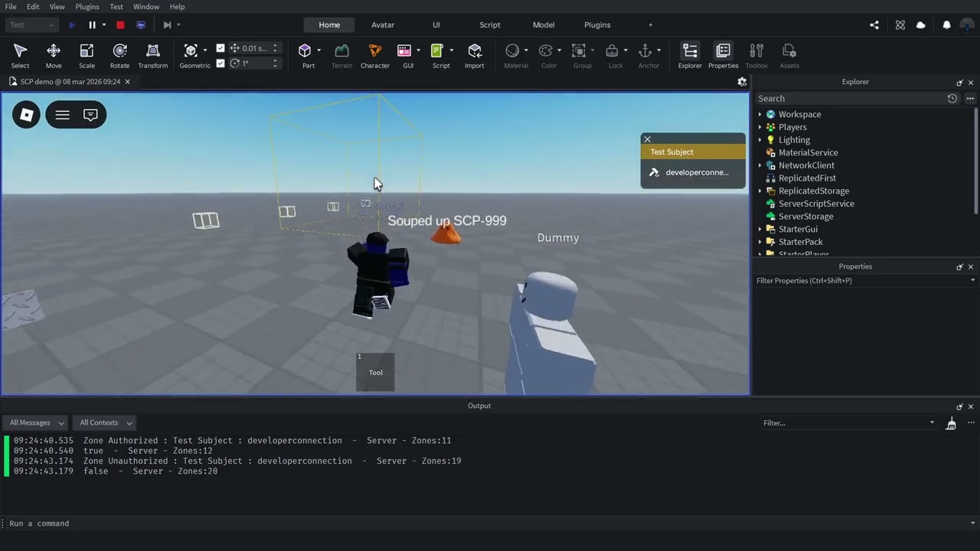Click the Import button

point(475,55)
